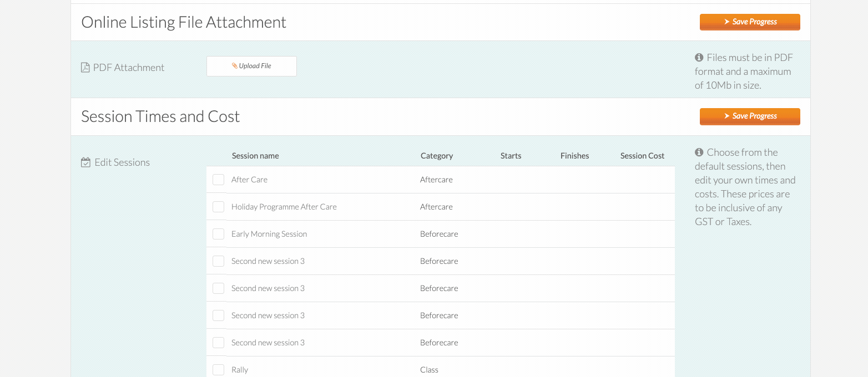The width and height of the screenshot is (868, 377).
Task: Click the "Session Cost" column header
Action: [642, 156]
